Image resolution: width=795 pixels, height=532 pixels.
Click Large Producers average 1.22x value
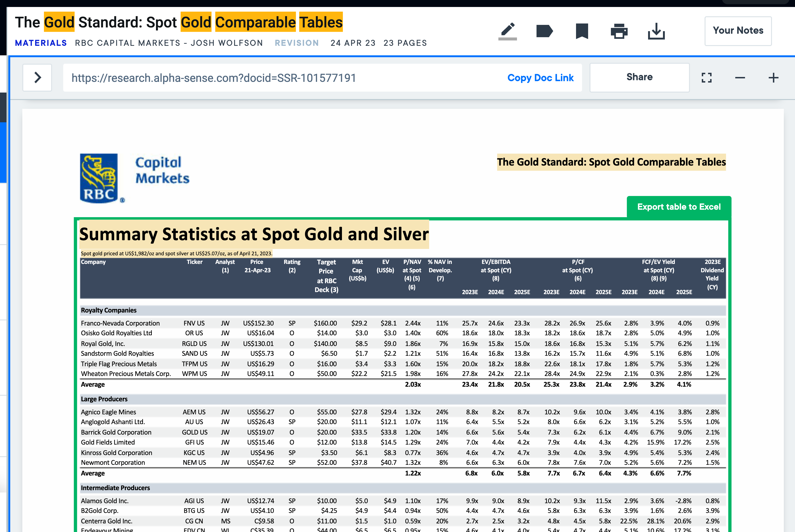coord(413,473)
